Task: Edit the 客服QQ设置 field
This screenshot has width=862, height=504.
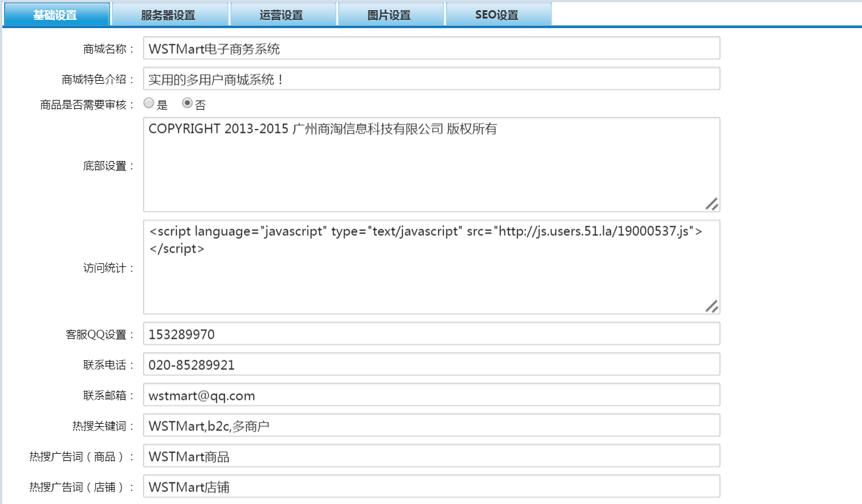Action: tap(432, 334)
